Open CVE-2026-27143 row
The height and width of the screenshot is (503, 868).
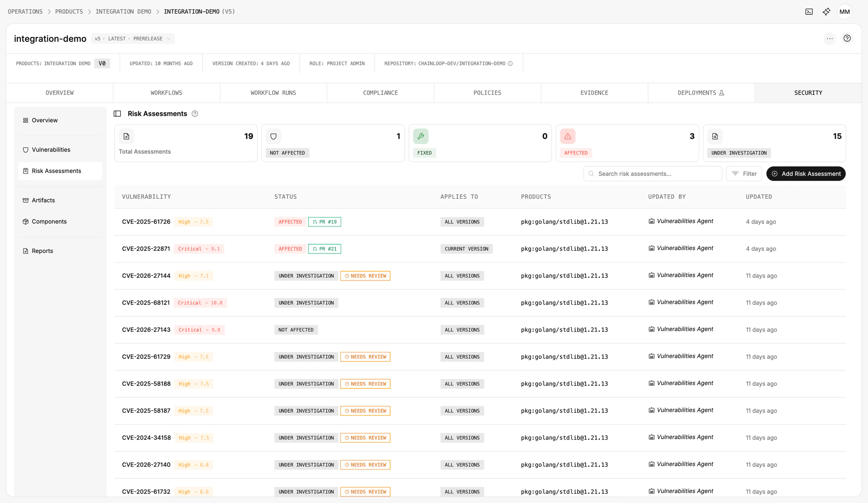[480, 330]
